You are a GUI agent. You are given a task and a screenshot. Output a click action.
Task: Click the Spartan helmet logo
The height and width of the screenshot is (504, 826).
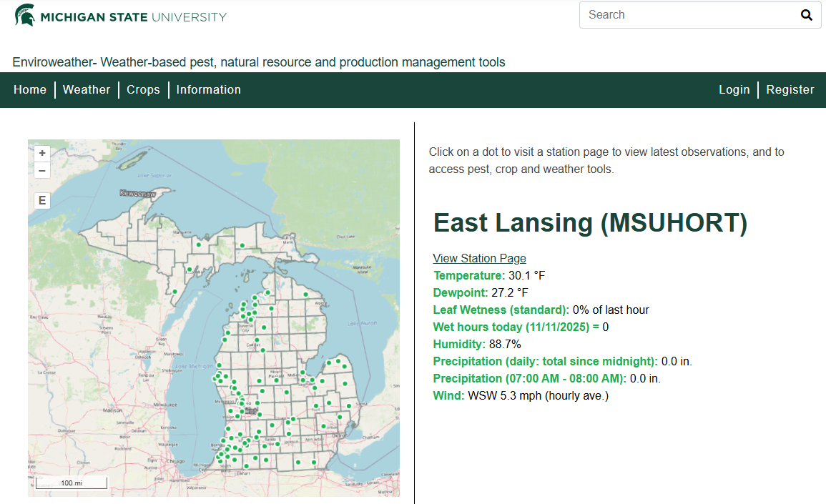tap(25, 15)
